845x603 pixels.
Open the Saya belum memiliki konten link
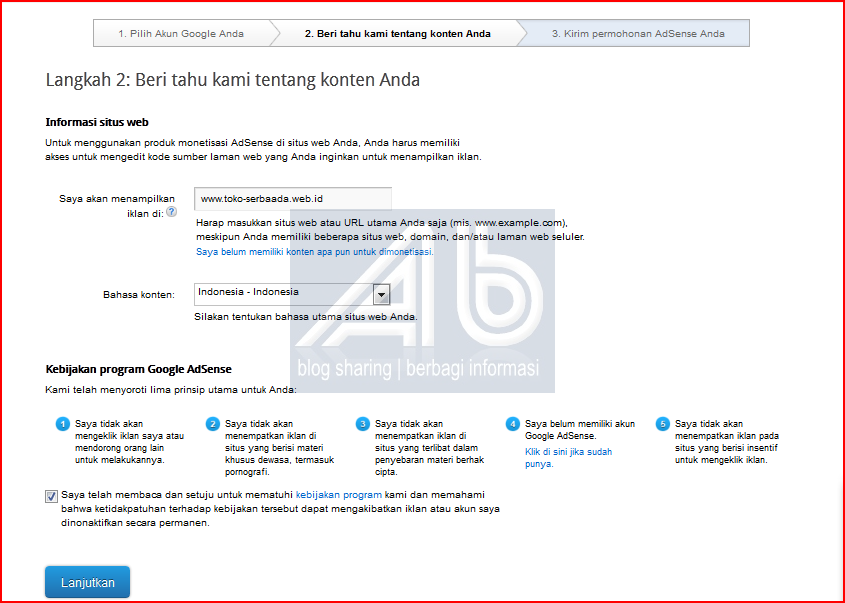(315, 252)
